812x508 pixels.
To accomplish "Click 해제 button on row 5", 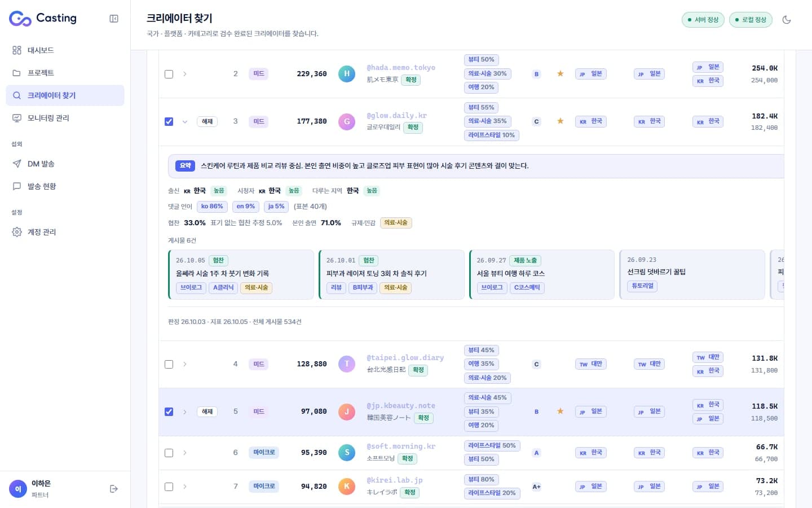I will [207, 411].
